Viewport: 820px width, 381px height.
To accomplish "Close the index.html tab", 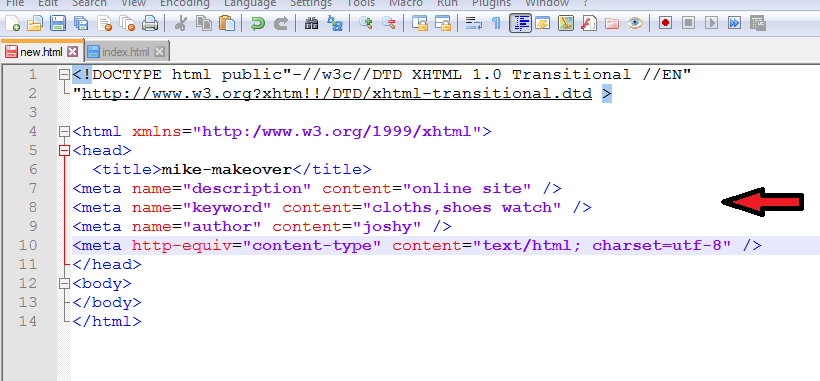I will [160, 52].
